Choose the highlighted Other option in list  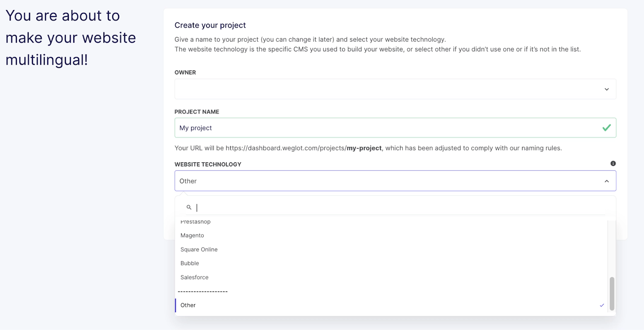(188, 305)
